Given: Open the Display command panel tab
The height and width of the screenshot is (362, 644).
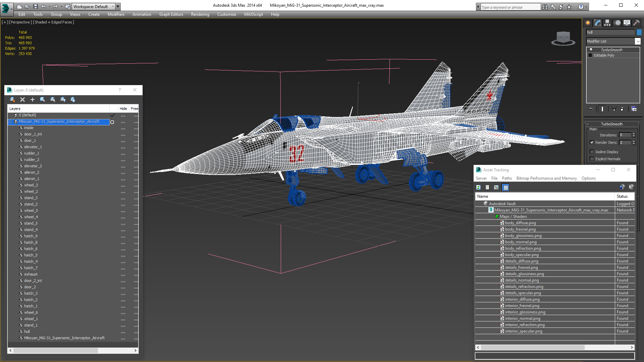Looking at the screenshot, I should (x=627, y=23).
